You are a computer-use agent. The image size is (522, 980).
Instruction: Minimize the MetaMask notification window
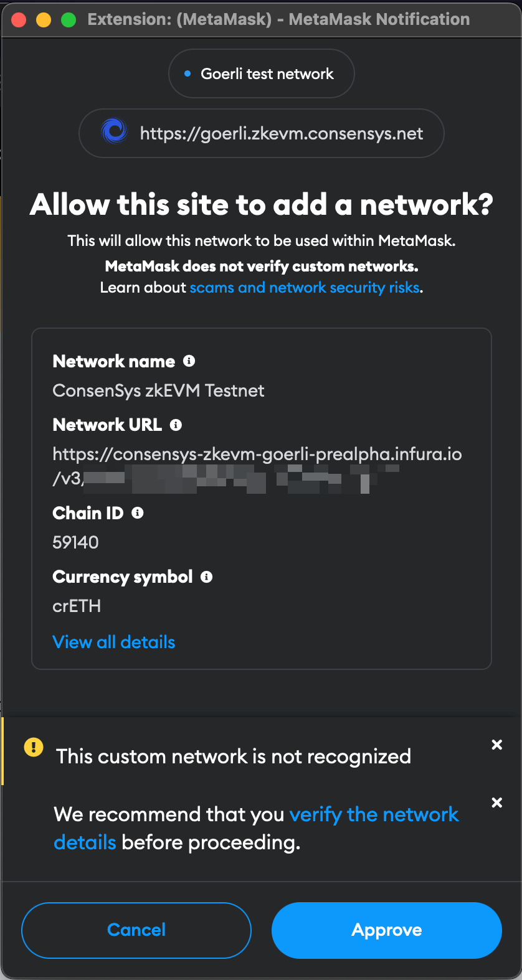coord(42,19)
